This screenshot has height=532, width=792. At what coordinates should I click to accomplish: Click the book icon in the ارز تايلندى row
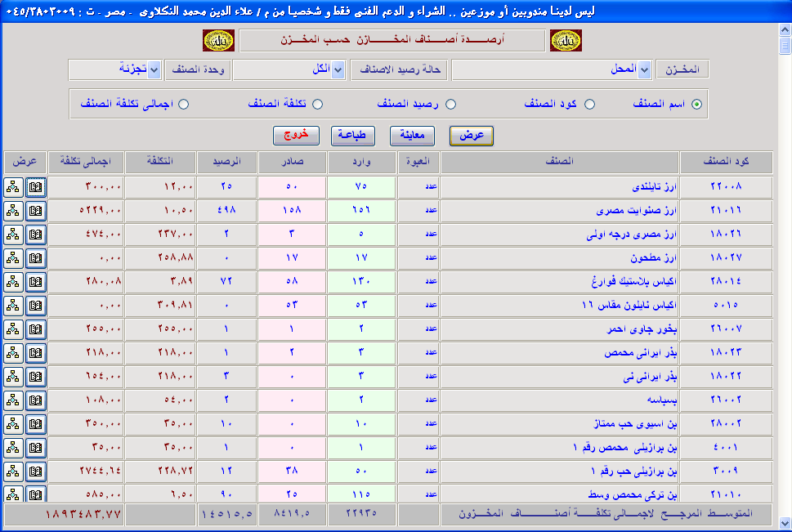(x=35, y=186)
